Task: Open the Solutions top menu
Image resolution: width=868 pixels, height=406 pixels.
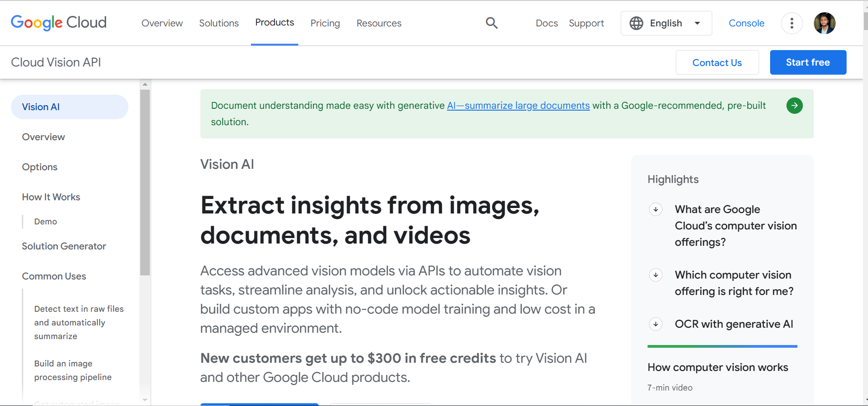Action: pos(219,23)
